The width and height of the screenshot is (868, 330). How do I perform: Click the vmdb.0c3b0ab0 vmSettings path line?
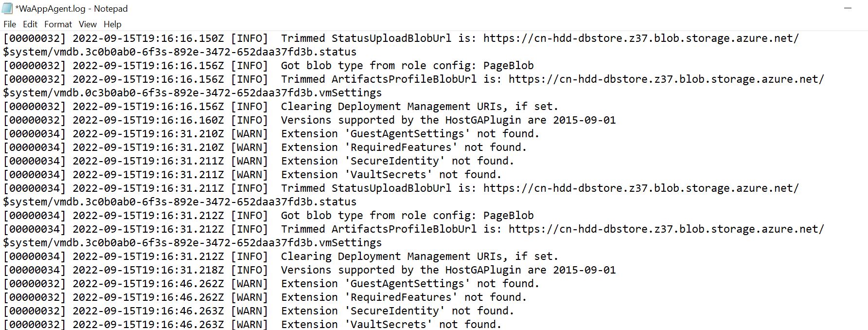pos(193,92)
